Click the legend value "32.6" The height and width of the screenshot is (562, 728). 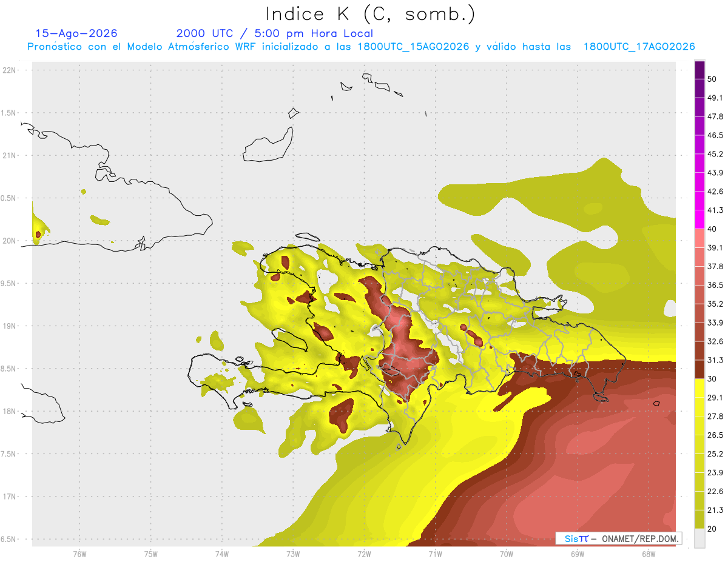(x=716, y=341)
